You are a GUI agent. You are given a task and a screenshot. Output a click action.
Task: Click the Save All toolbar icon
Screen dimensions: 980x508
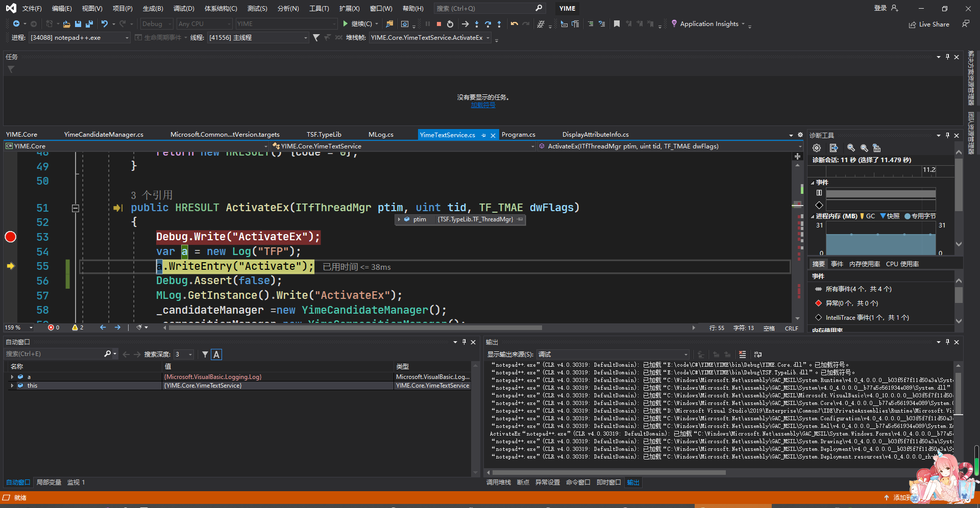(x=89, y=24)
